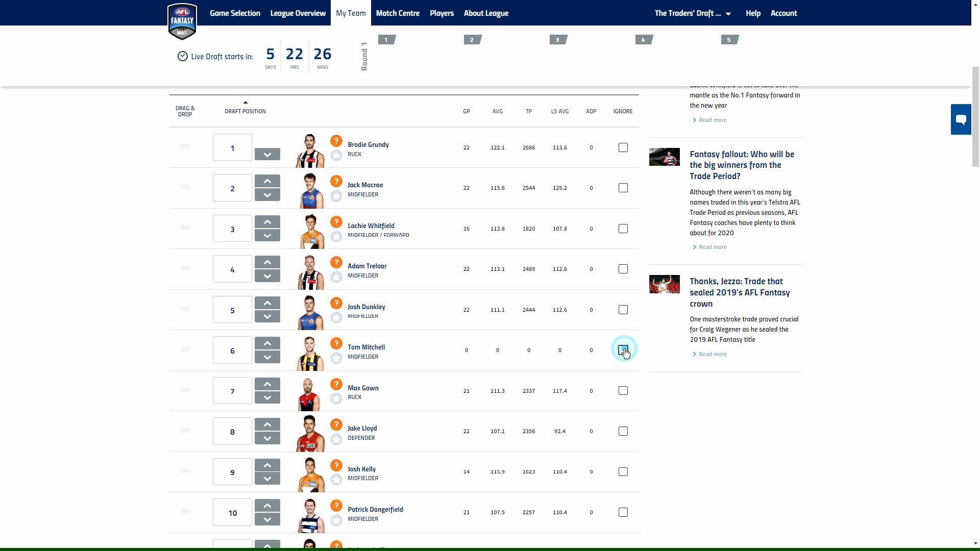Click Patrick Dangerfield's orange question mark icon

[336, 506]
